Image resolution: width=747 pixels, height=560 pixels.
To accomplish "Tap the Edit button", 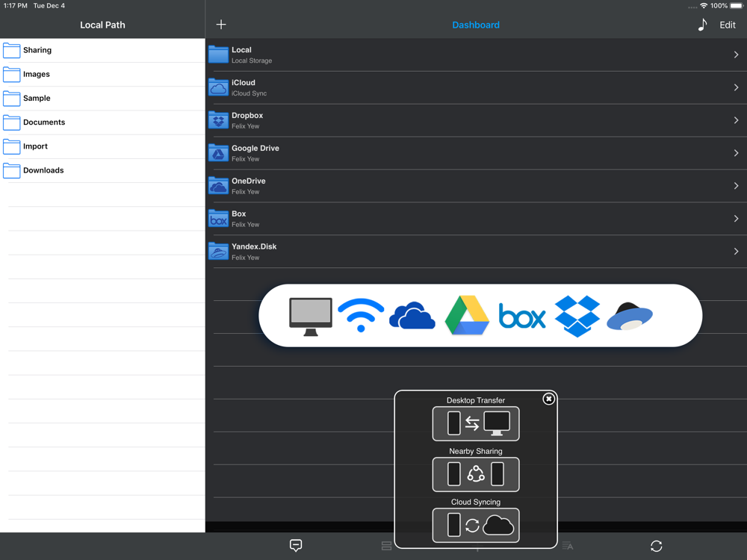I will [728, 25].
